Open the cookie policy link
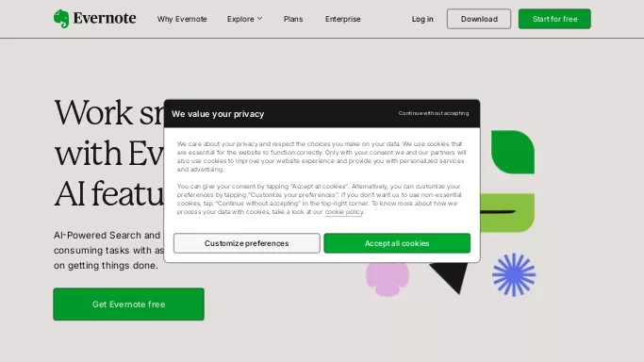Image resolution: width=644 pixels, height=362 pixels. (344, 212)
